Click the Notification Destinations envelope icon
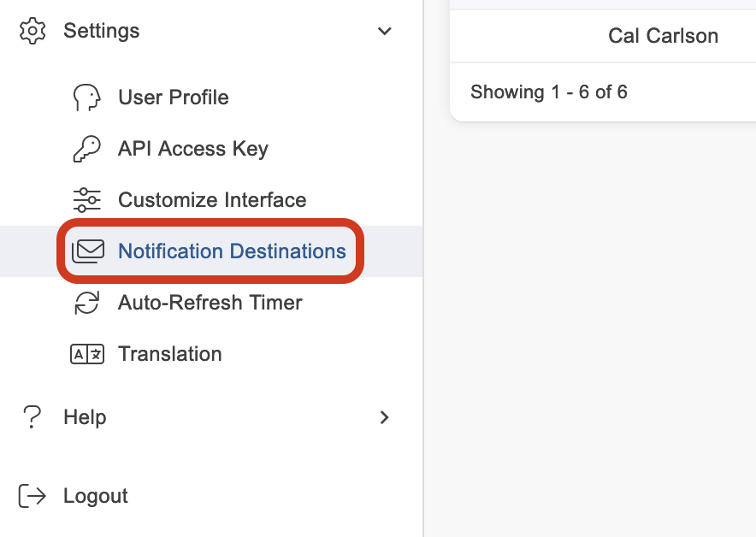The width and height of the screenshot is (756, 537). [x=87, y=251]
